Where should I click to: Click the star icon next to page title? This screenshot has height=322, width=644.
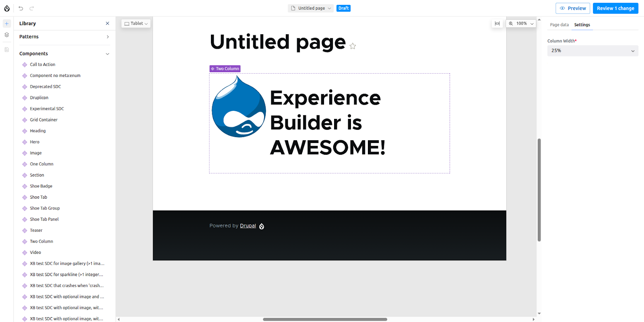[353, 46]
